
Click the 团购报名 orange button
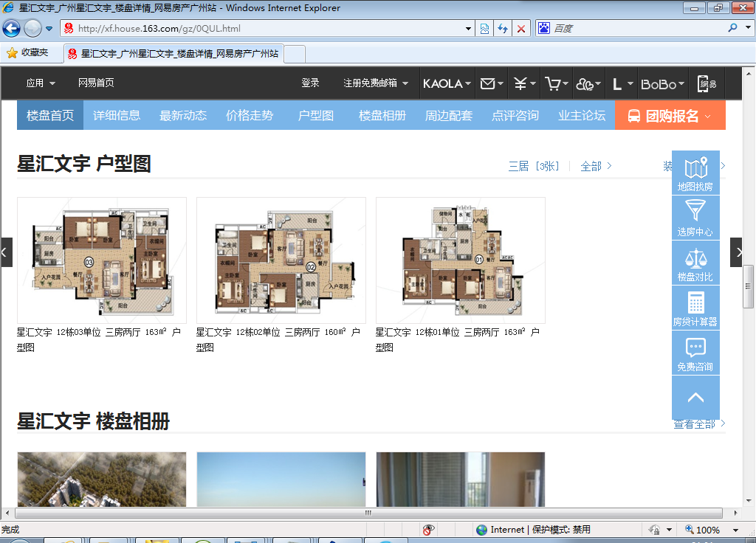[670, 116]
